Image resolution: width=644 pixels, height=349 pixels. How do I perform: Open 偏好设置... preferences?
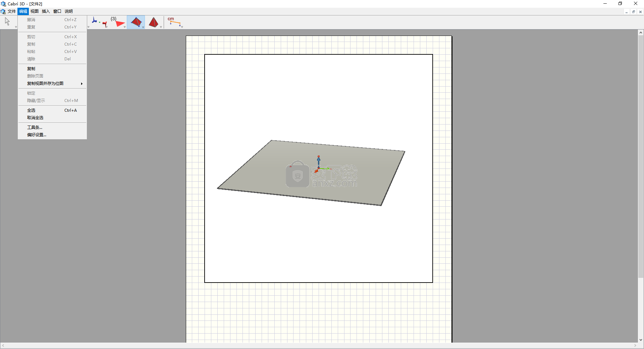coord(52,135)
